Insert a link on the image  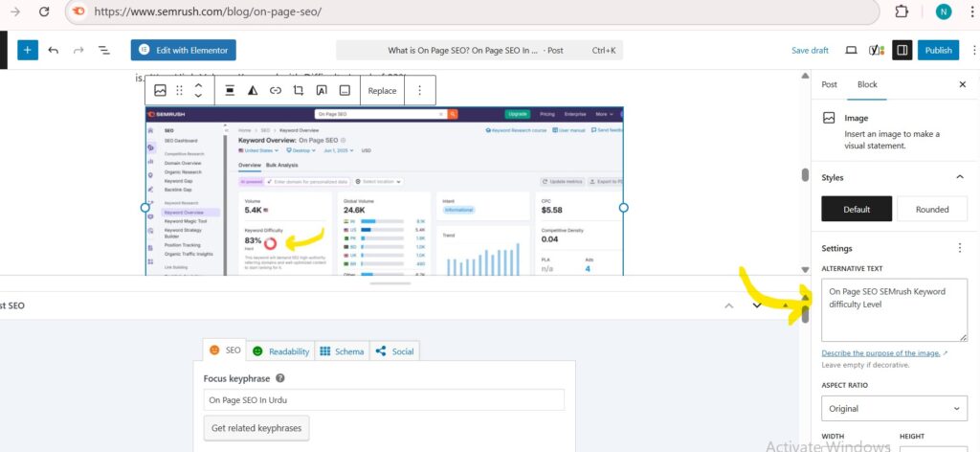(276, 91)
